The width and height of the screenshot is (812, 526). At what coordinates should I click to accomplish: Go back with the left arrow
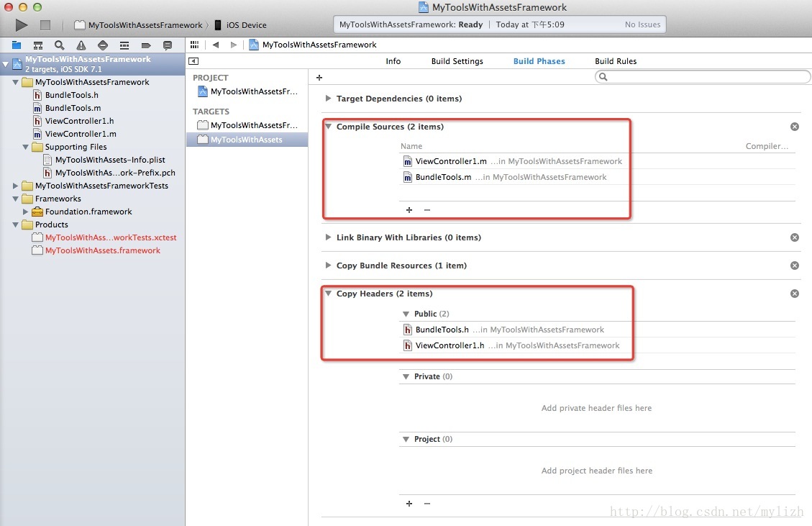tap(216, 45)
